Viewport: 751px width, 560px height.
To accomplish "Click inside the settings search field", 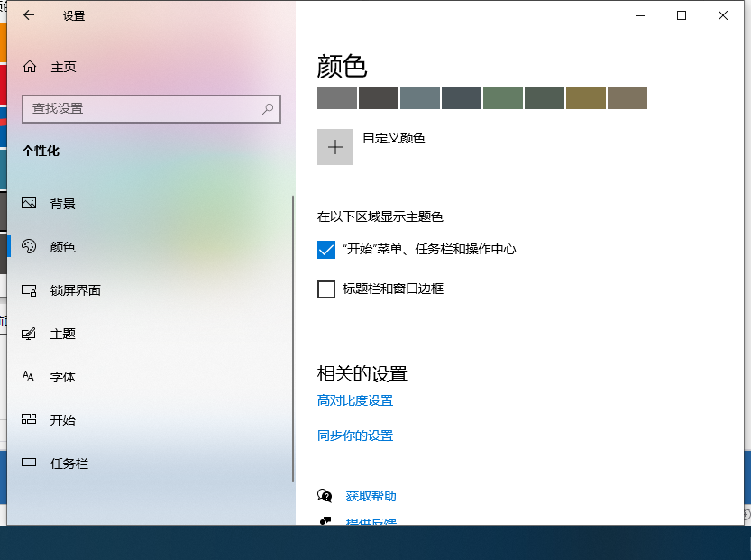I will click(144, 108).
